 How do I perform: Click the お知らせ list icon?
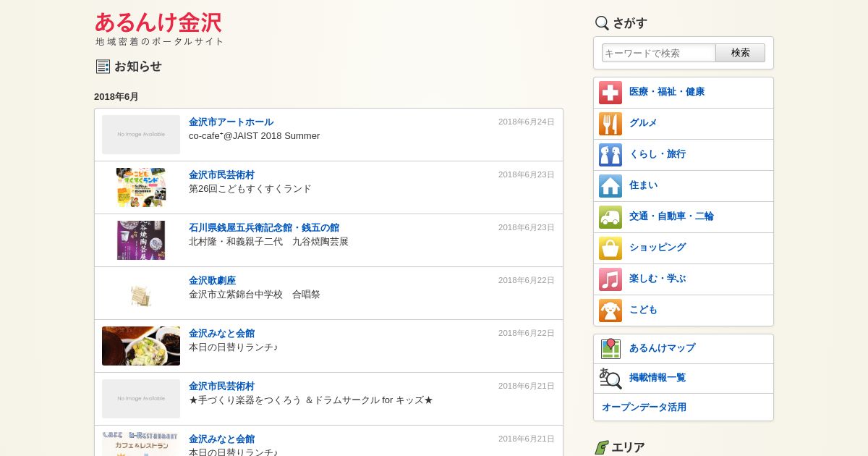(103, 67)
